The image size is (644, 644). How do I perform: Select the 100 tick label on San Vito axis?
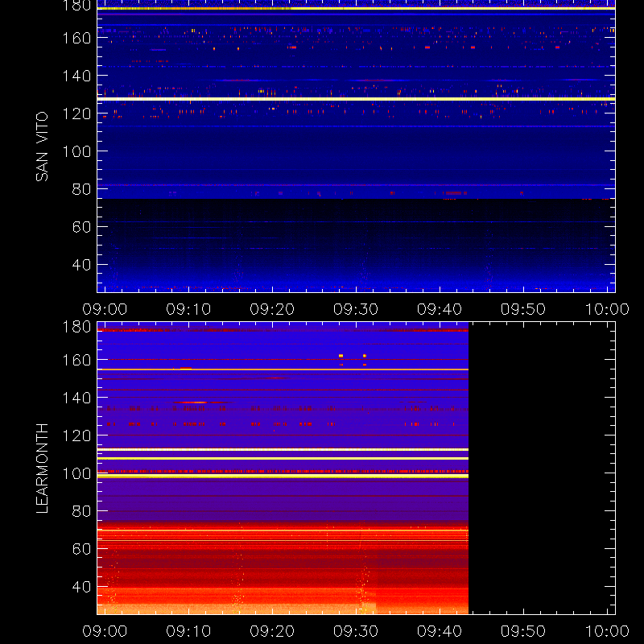[x=76, y=151]
